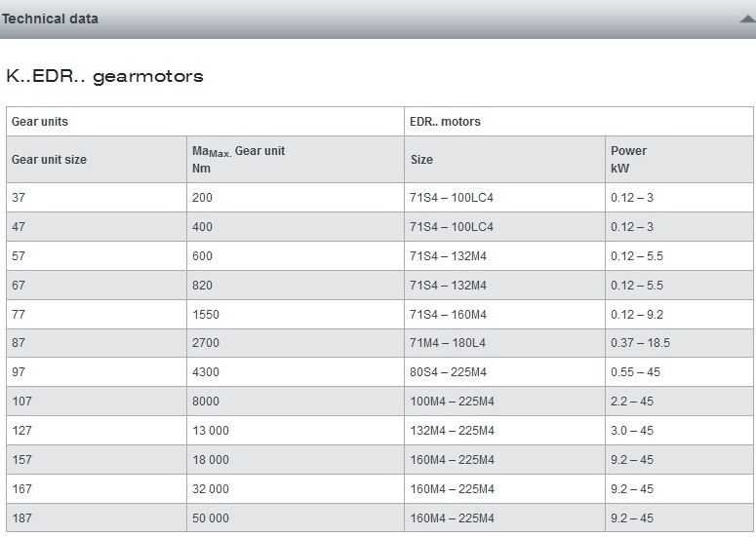Select the 50 000 Nm torque cell
Image resolution: width=756 pixels, height=537 pixels.
pyautogui.click(x=295, y=518)
